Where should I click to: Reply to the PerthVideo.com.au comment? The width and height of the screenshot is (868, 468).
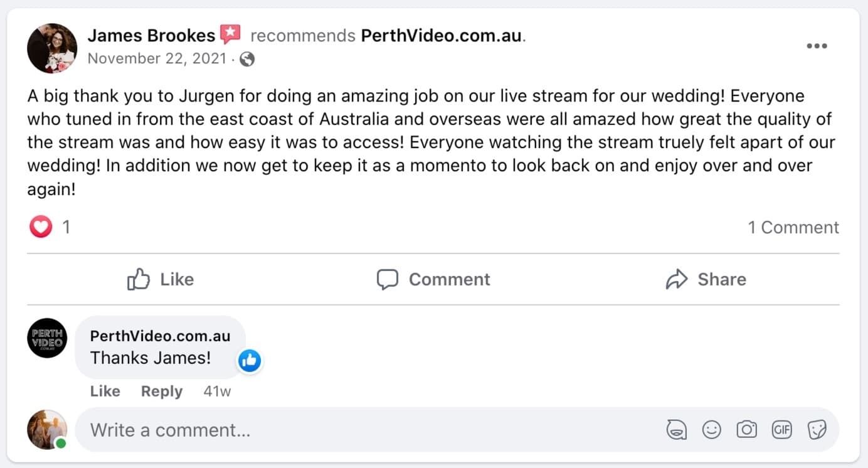pos(161,391)
